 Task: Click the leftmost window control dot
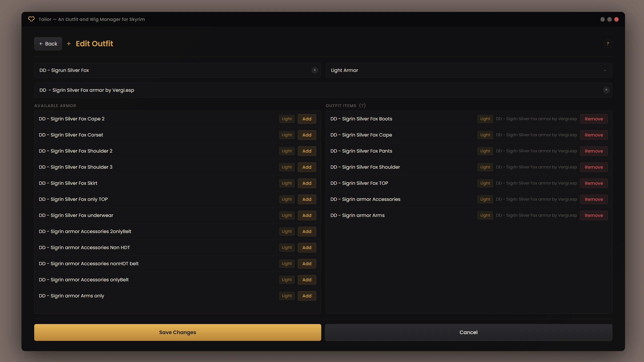pos(602,19)
